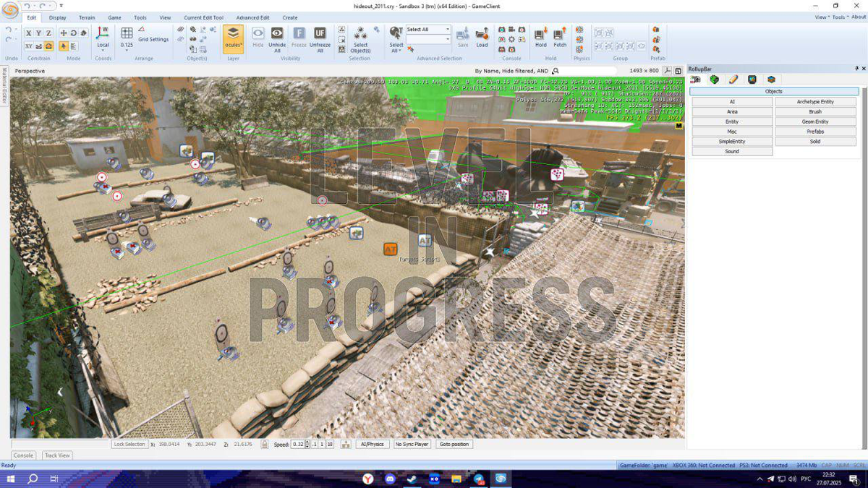Load a saved selection

pos(482,34)
